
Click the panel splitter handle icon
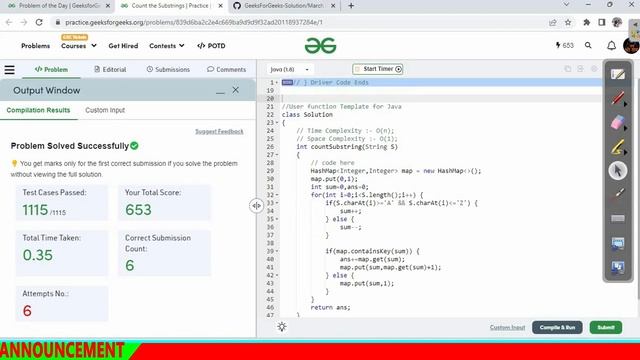pos(256,206)
